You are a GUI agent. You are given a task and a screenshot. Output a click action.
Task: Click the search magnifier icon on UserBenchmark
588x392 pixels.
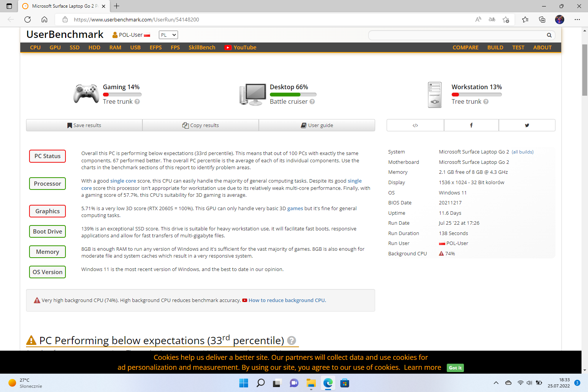point(549,35)
